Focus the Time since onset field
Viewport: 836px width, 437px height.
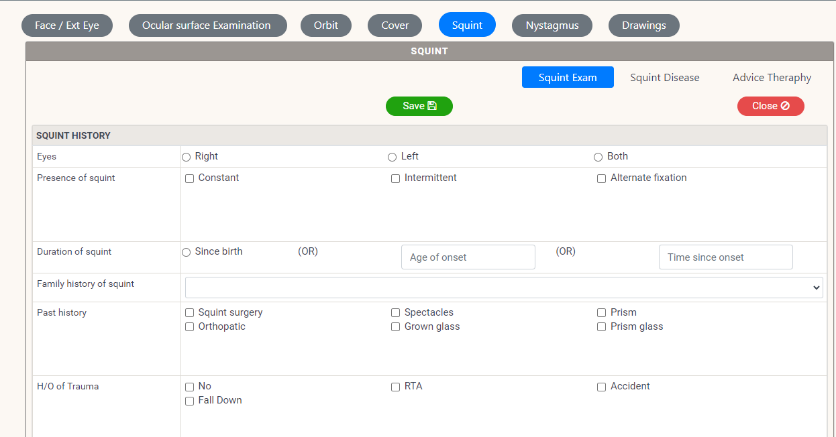[x=725, y=257]
